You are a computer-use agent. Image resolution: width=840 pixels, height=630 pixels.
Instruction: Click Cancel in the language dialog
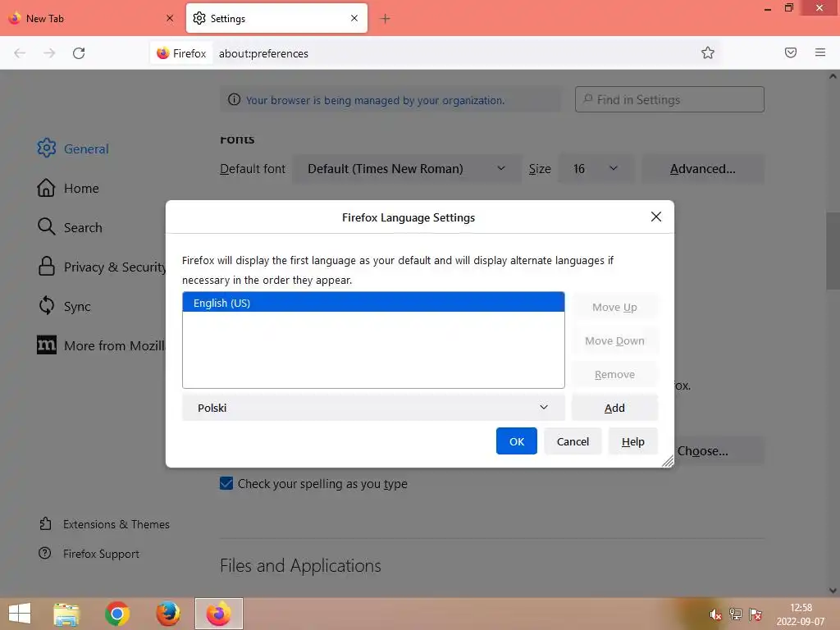pyautogui.click(x=573, y=441)
